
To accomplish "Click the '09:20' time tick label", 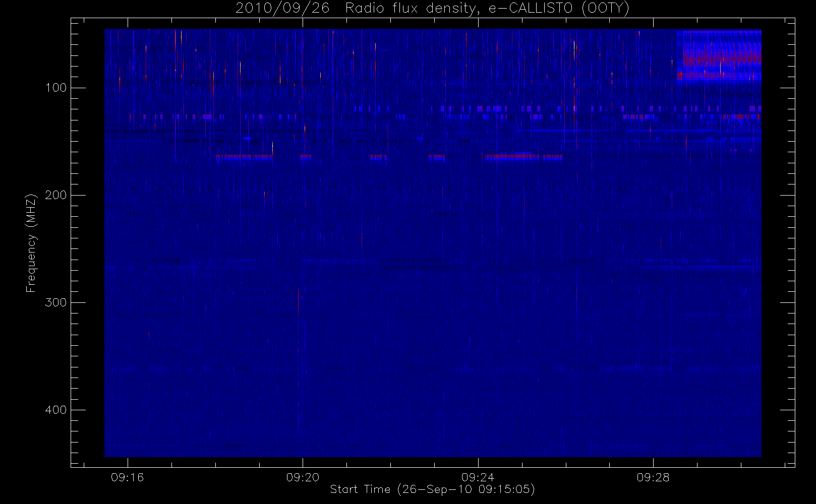I will click(x=303, y=477).
